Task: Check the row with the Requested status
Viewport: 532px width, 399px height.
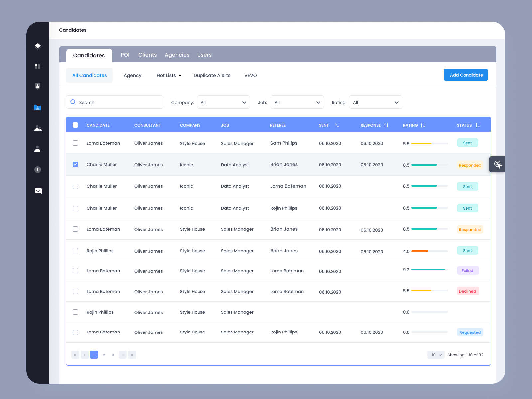Action: tap(75, 332)
